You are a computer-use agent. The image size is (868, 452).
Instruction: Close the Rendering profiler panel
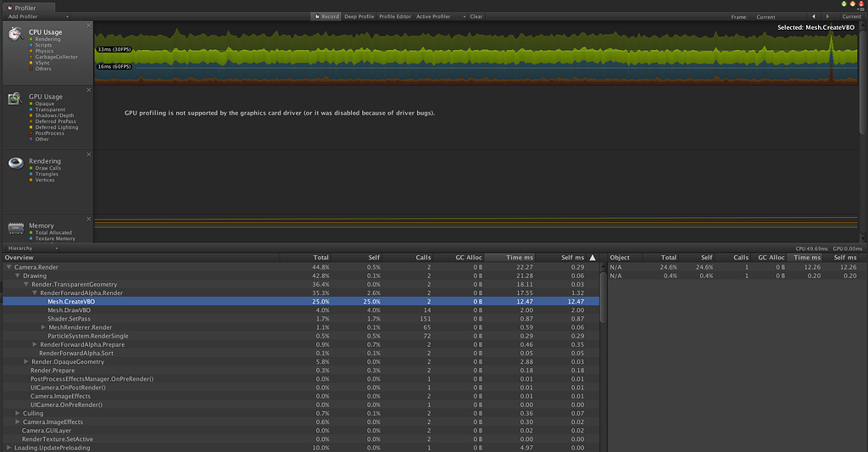coord(88,154)
